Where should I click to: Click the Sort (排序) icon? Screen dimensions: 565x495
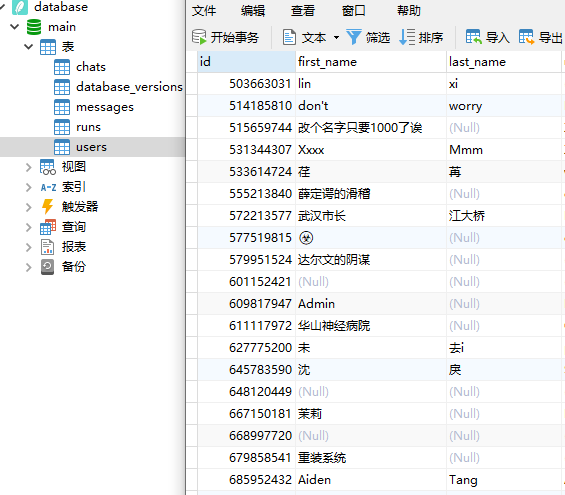pyautogui.click(x=407, y=37)
